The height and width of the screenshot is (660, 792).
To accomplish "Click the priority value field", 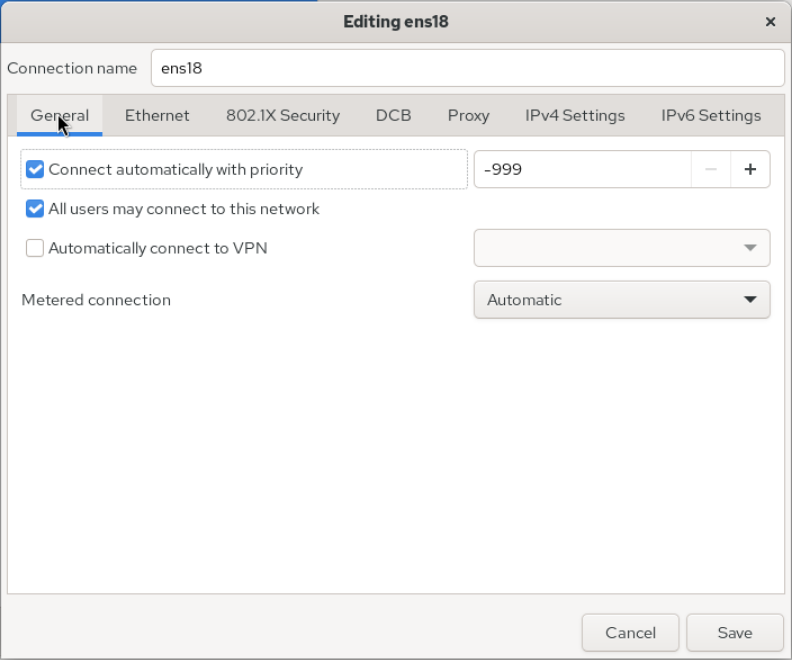I will point(582,169).
